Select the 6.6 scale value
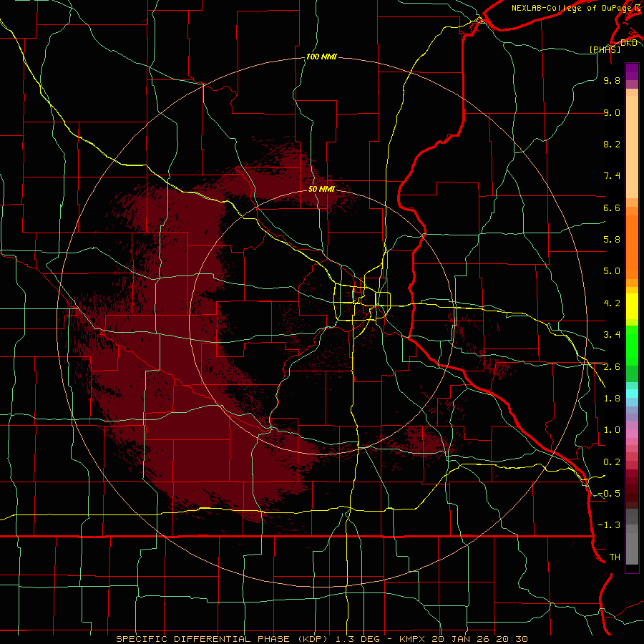Image resolution: width=644 pixels, height=644 pixels. click(x=612, y=208)
